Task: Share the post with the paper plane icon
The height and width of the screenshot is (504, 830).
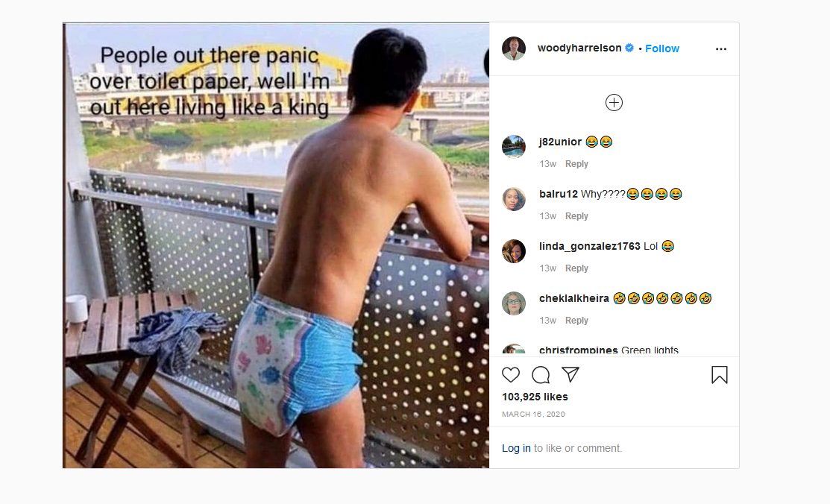Action: pos(570,375)
